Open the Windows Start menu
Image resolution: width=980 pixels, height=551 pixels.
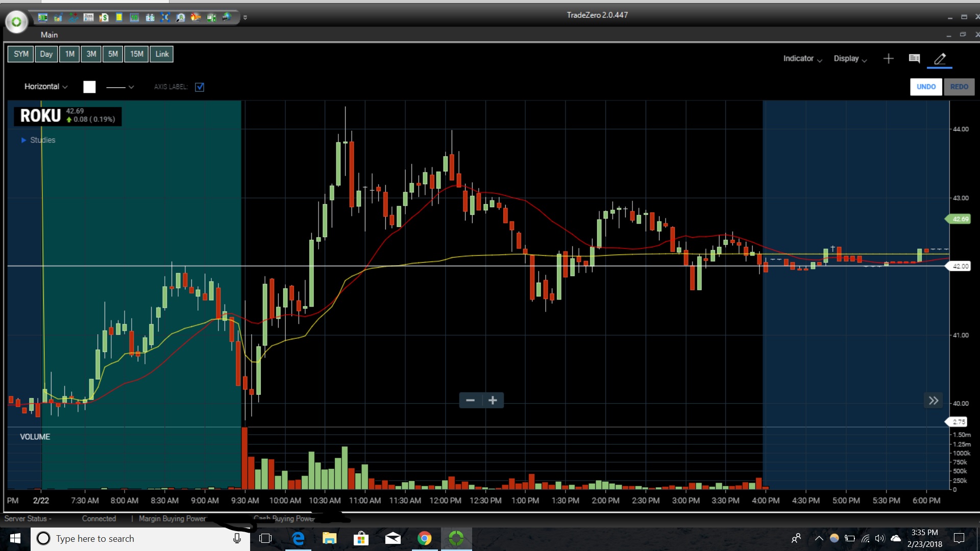(15, 539)
